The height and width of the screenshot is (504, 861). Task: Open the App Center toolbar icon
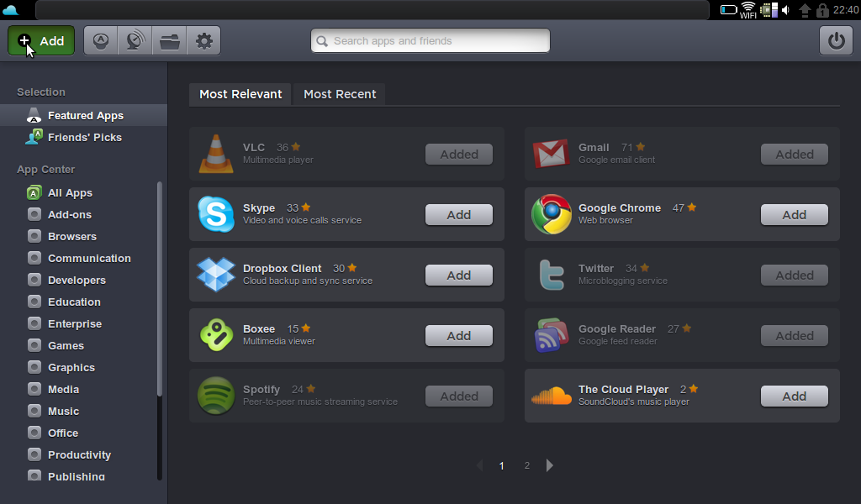[x=101, y=40]
